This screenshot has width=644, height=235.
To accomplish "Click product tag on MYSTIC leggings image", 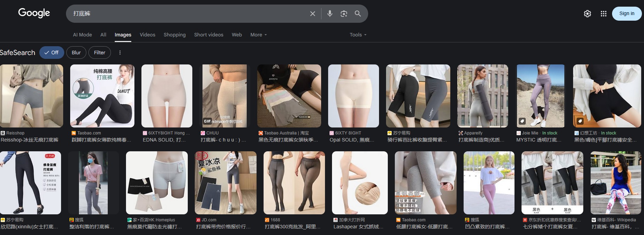I will 522,121.
